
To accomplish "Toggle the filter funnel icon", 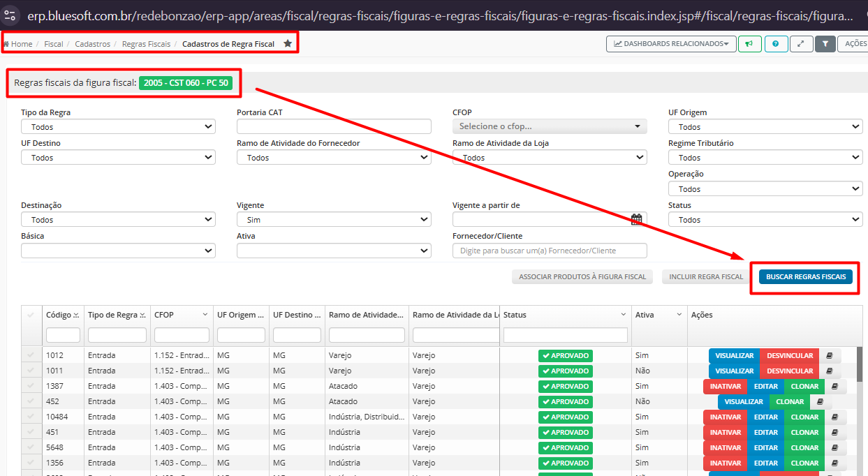I will pyautogui.click(x=825, y=44).
